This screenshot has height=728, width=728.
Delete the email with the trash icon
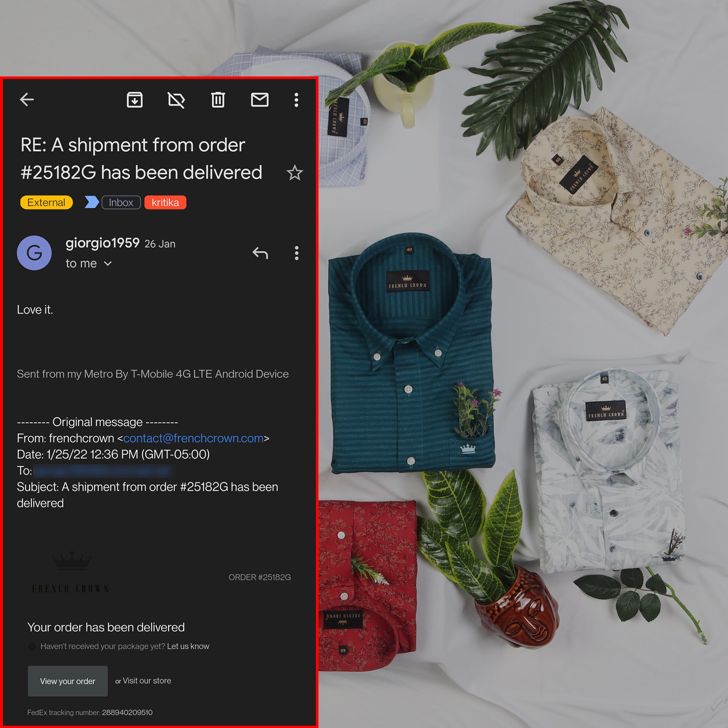218,100
